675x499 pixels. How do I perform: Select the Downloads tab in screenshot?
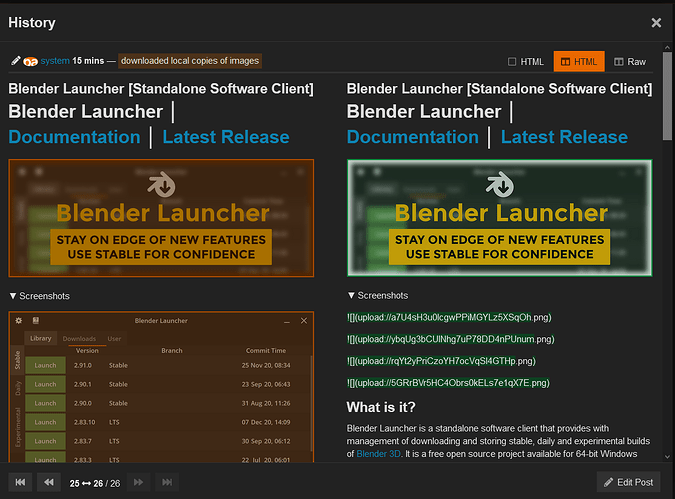[x=79, y=339]
